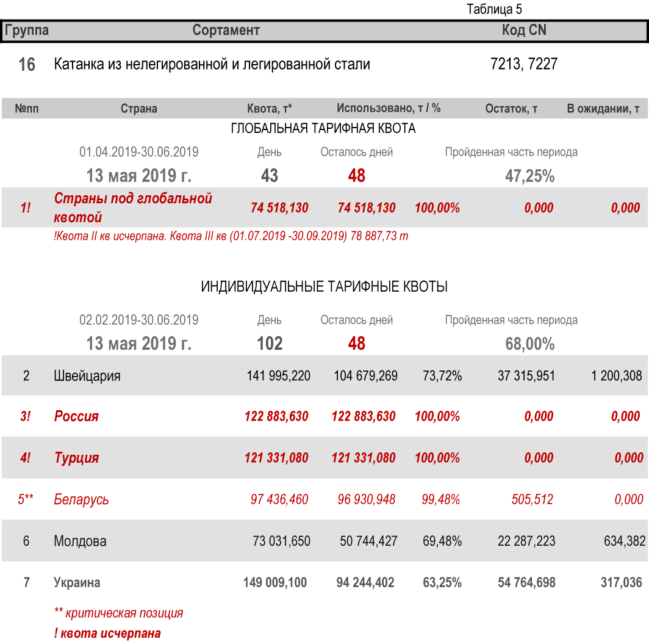Select the Украина row label
This screenshot has height=644, width=649.
point(77,582)
